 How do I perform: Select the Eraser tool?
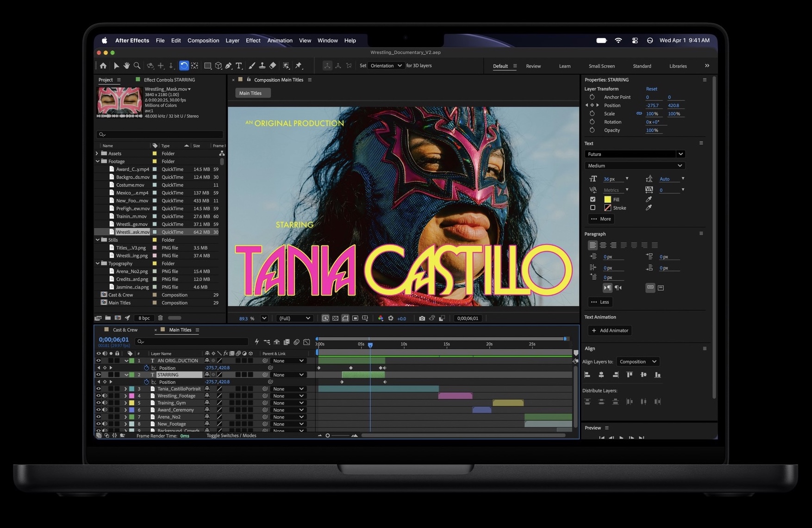click(273, 66)
